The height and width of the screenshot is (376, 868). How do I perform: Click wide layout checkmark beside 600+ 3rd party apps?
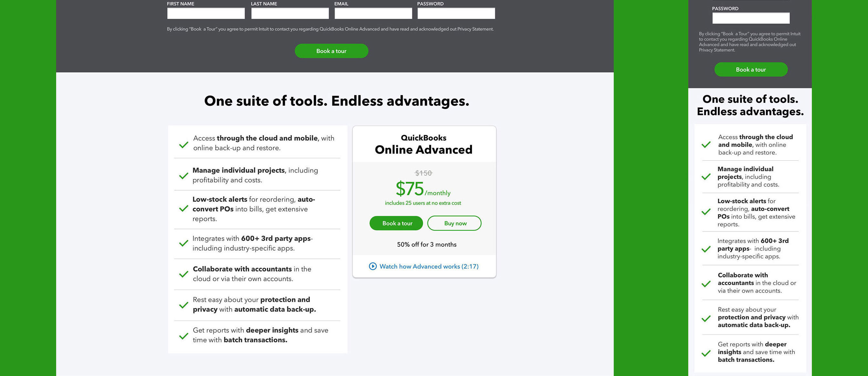(x=184, y=243)
